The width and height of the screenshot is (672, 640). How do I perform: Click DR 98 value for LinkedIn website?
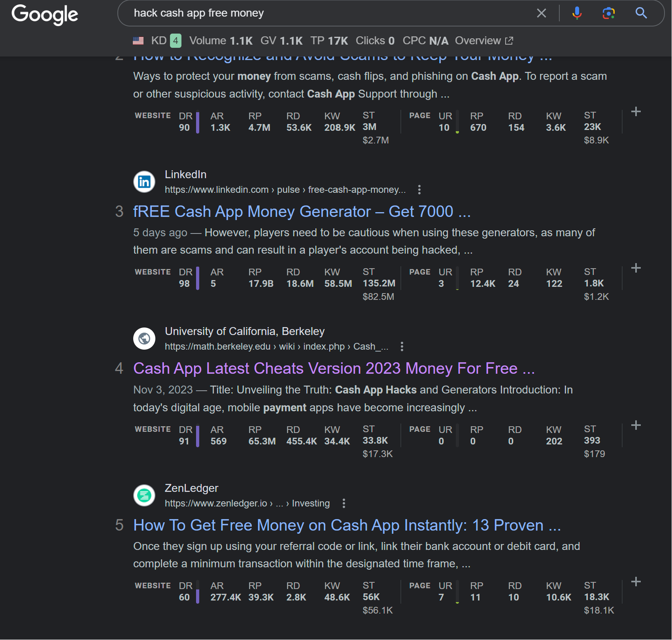(184, 284)
